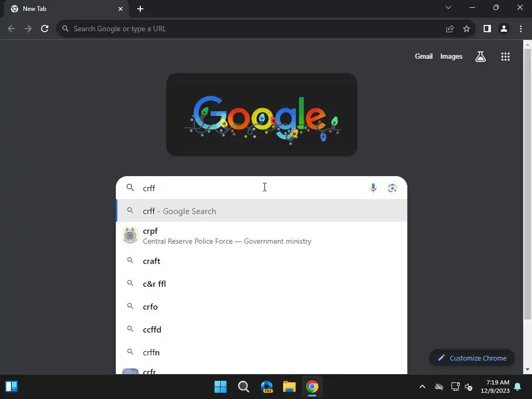Screen dimensions: 532x399
Task: Open Search Labs flask icon
Action: click(x=481, y=57)
